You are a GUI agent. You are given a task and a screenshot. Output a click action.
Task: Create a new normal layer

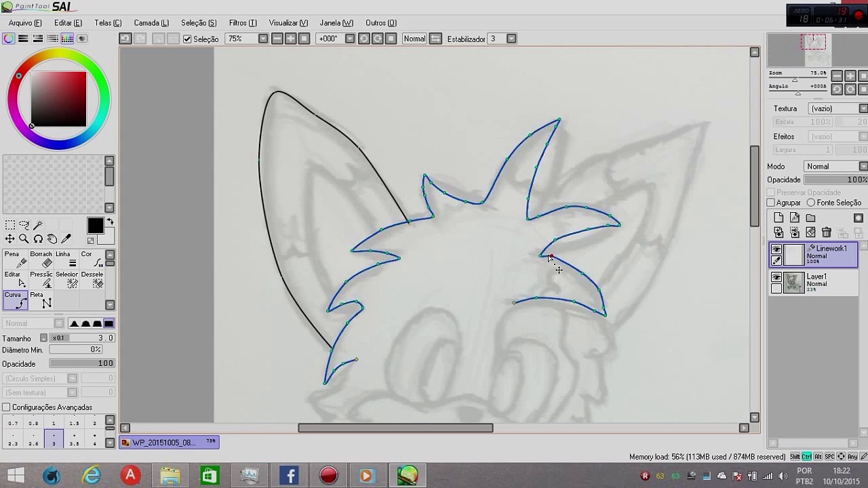pos(778,218)
